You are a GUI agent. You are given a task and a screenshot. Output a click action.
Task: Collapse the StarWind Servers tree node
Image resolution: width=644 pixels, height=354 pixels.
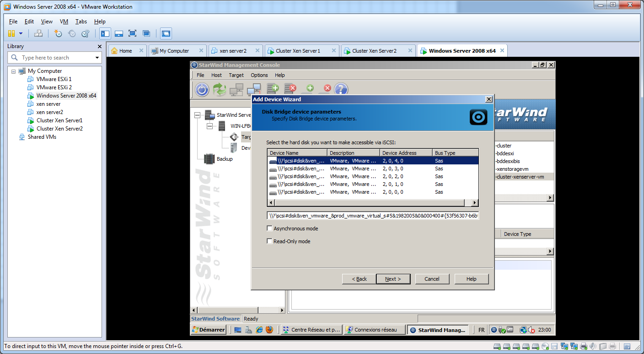[x=197, y=115]
